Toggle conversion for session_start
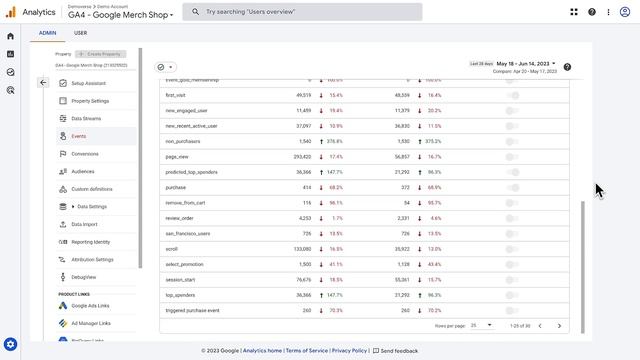Screen dimensions: 640x360 [512, 280]
